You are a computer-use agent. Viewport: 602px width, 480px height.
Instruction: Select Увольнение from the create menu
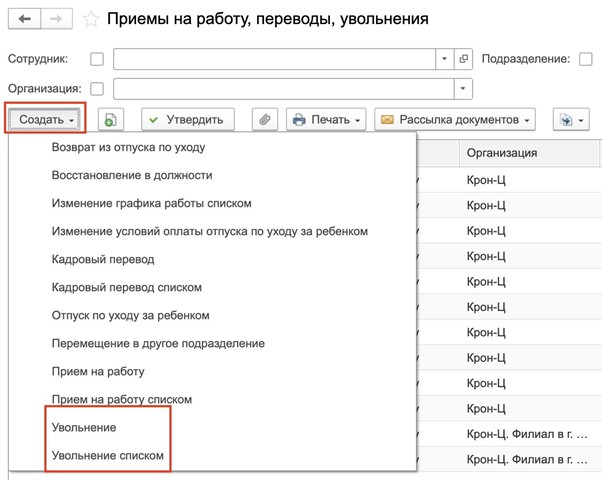84,427
